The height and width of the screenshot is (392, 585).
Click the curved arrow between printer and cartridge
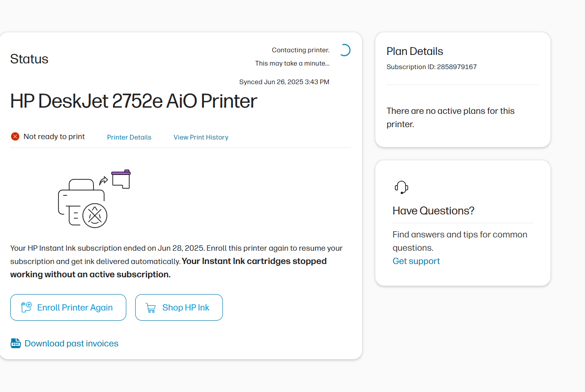pos(103,180)
